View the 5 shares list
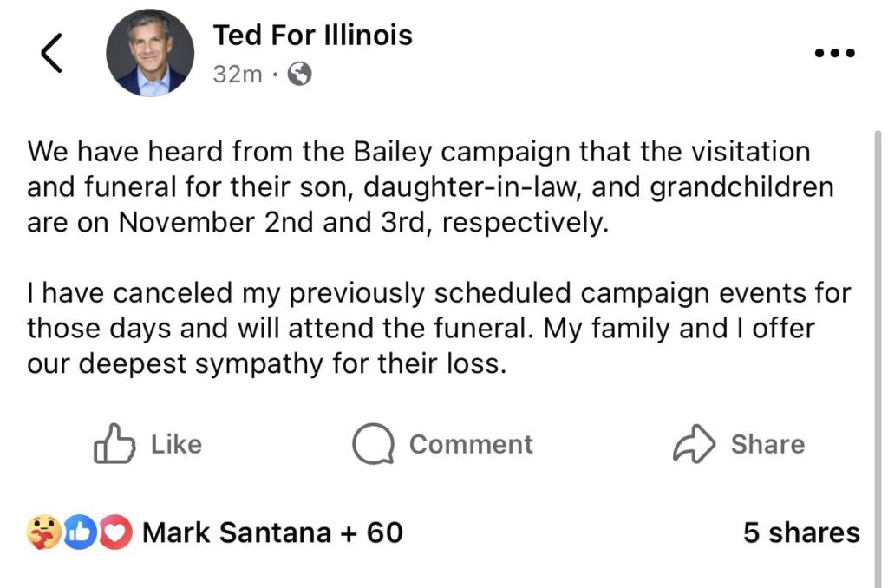Image resolution: width=888 pixels, height=588 pixels. (800, 532)
